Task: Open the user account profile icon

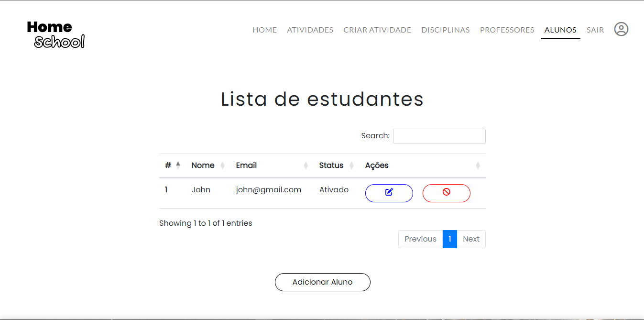Action: click(x=621, y=29)
